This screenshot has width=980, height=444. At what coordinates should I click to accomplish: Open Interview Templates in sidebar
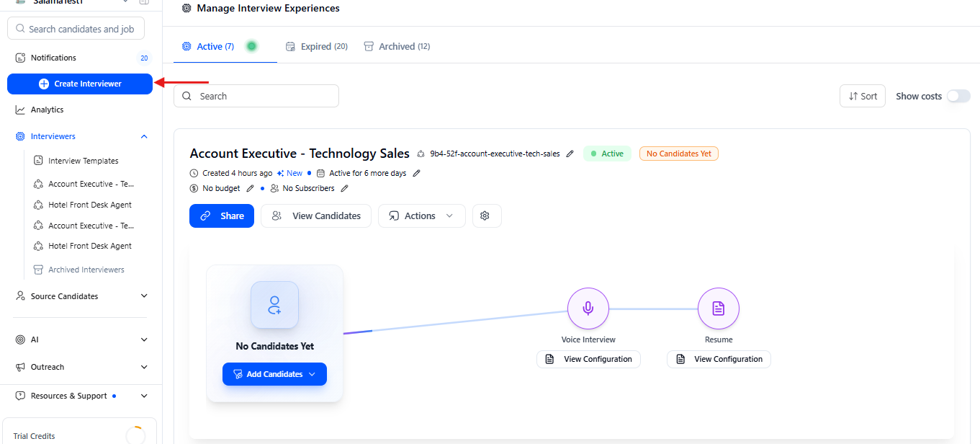coord(83,161)
